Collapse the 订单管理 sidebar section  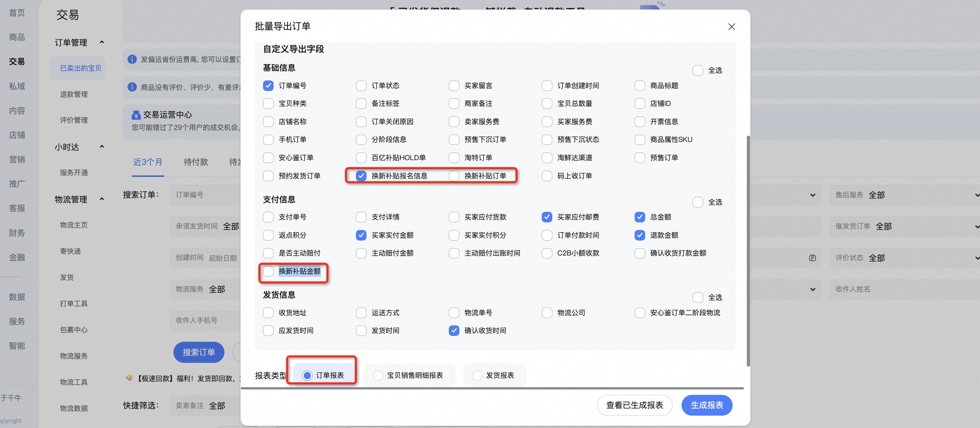(x=102, y=42)
